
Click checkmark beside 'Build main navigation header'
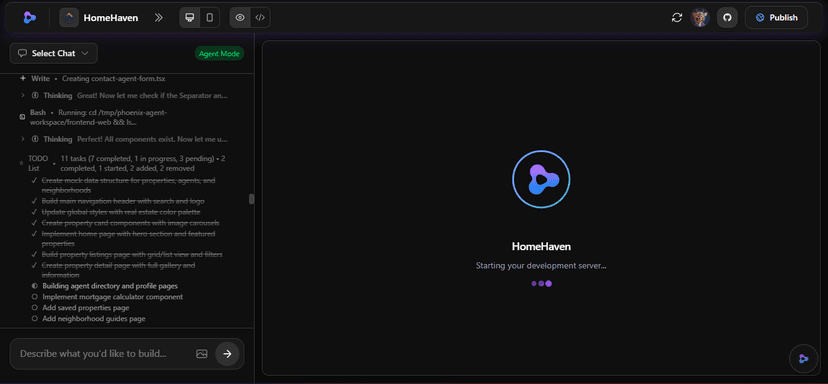tap(34, 201)
